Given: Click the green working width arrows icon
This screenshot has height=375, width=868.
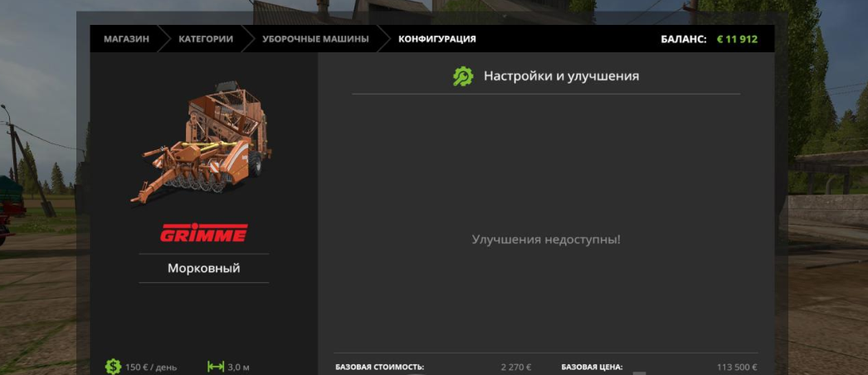Looking at the screenshot, I should [x=216, y=366].
